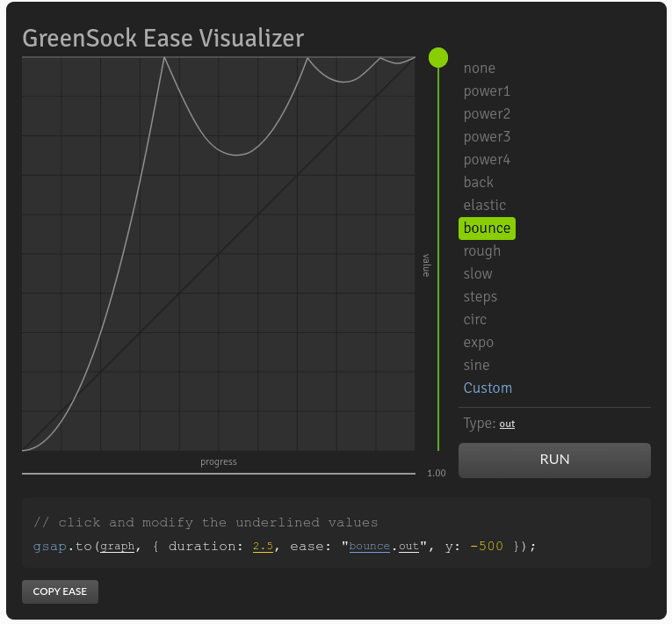
Task: Pick the steps ease
Action: pos(480,297)
